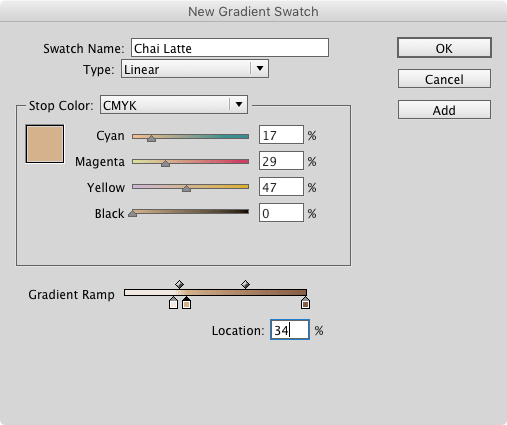Click the gradient ramp bar
The image size is (507, 425).
pyautogui.click(x=215, y=293)
